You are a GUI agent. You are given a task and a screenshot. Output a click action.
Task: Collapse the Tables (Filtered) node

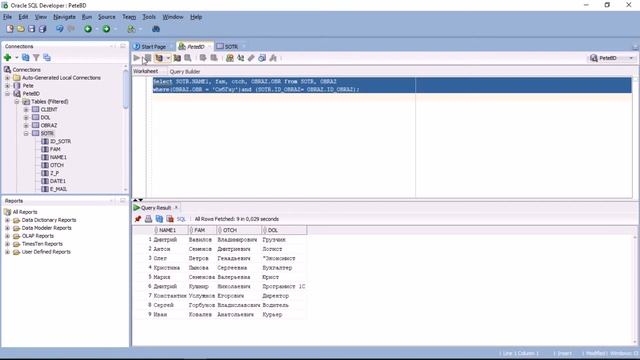click(17, 102)
